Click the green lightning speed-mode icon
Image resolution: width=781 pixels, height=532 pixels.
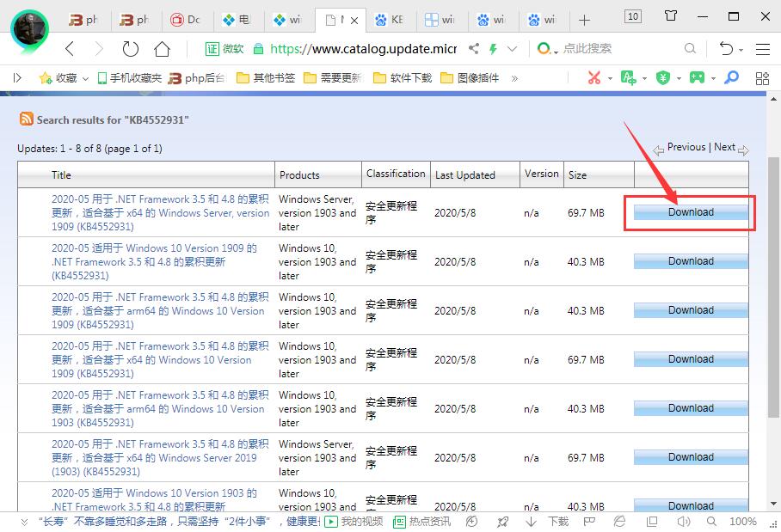[x=493, y=49]
